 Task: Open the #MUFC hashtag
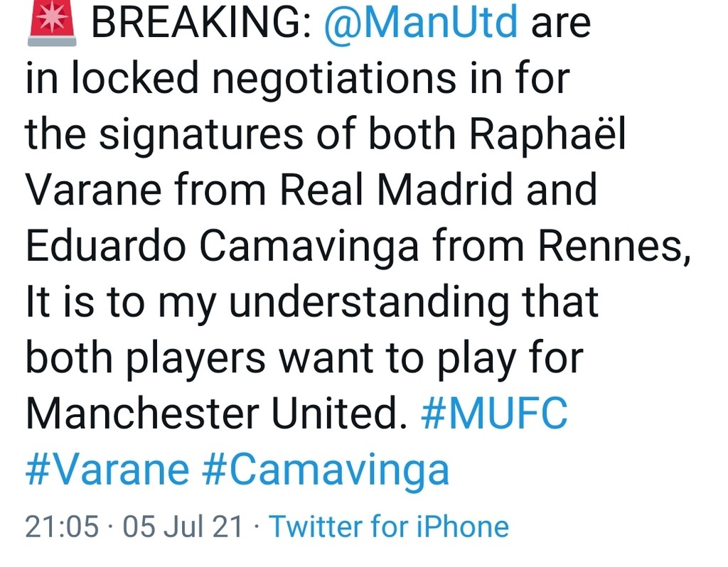pos(495,414)
